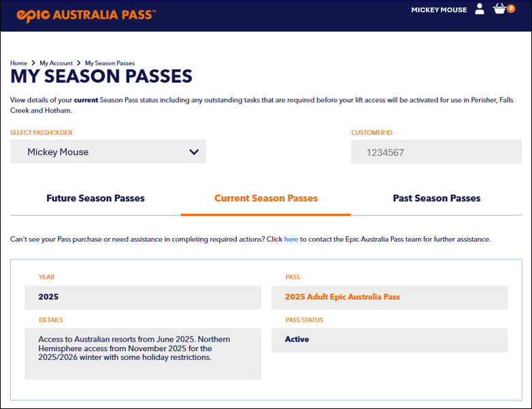Open the shopping basket icon
Viewport: 532px width, 409px height.
tap(500, 10)
